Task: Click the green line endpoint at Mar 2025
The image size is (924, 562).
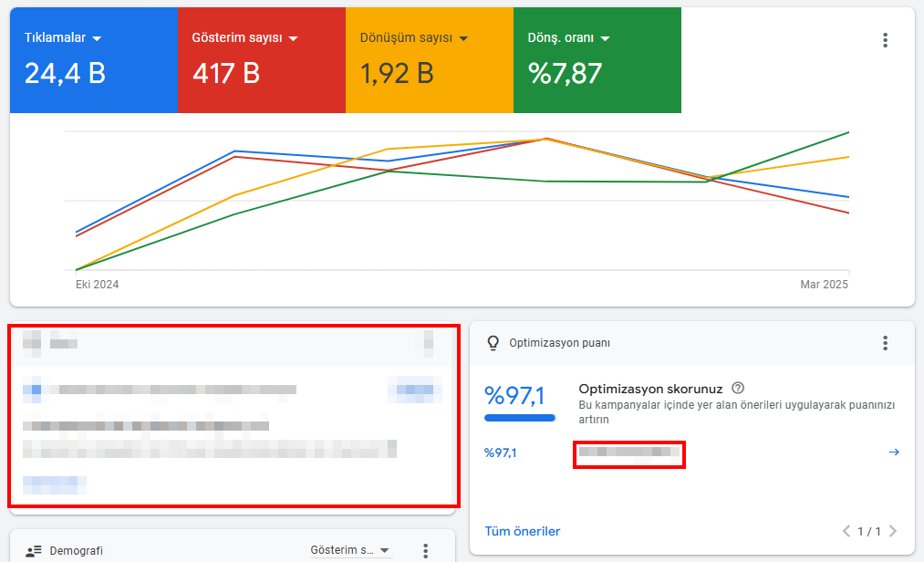Action: point(848,132)
